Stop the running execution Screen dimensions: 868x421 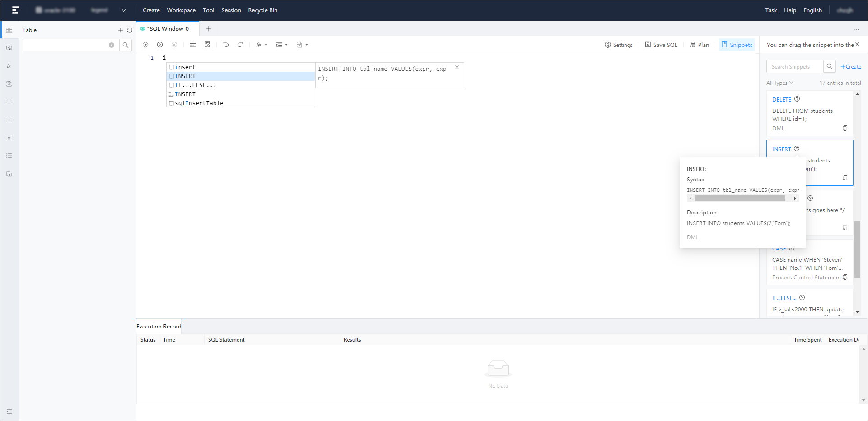click(x=174, y=44)
